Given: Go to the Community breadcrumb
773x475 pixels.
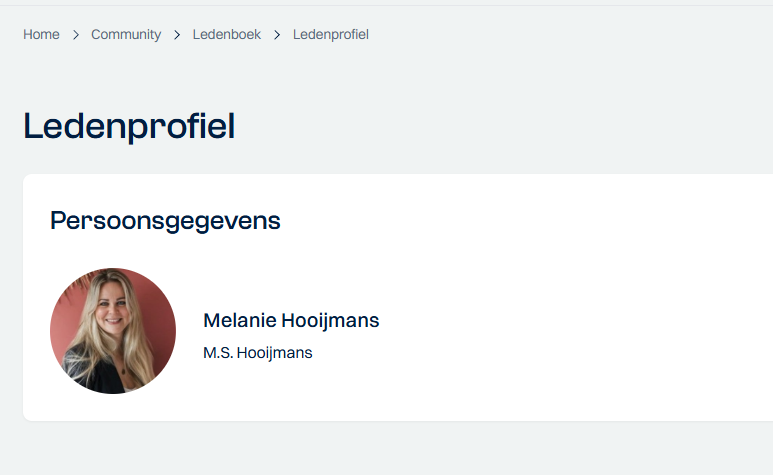Looking at the screenshot, I should click(x=126, y=34).
